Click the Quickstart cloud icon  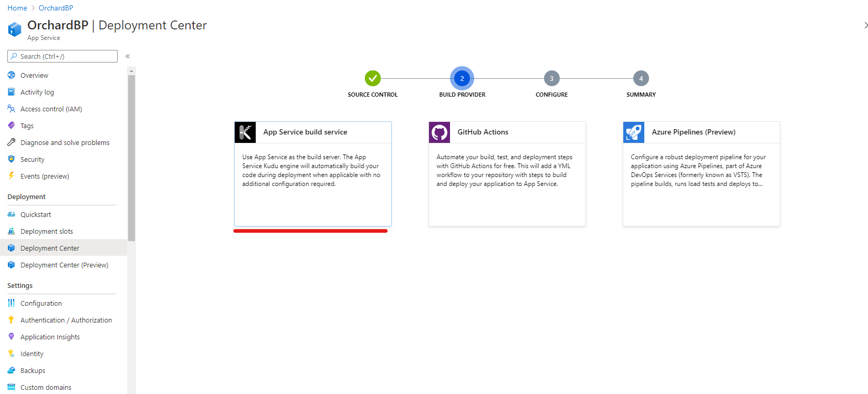pyautogui.click(x=11, y=214)
